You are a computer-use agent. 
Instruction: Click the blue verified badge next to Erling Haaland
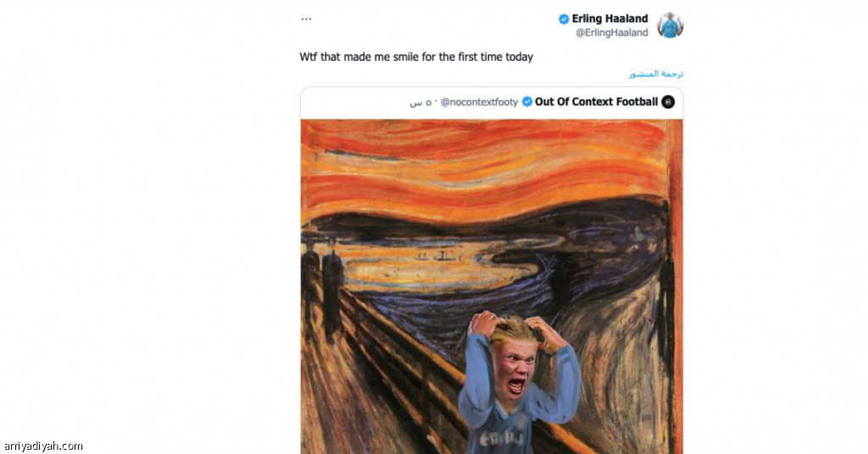[x=564, y=19]
